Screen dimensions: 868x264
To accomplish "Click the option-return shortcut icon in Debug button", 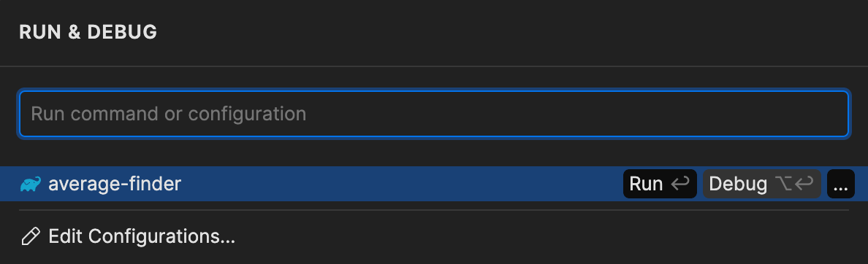I will coord(793,184).
